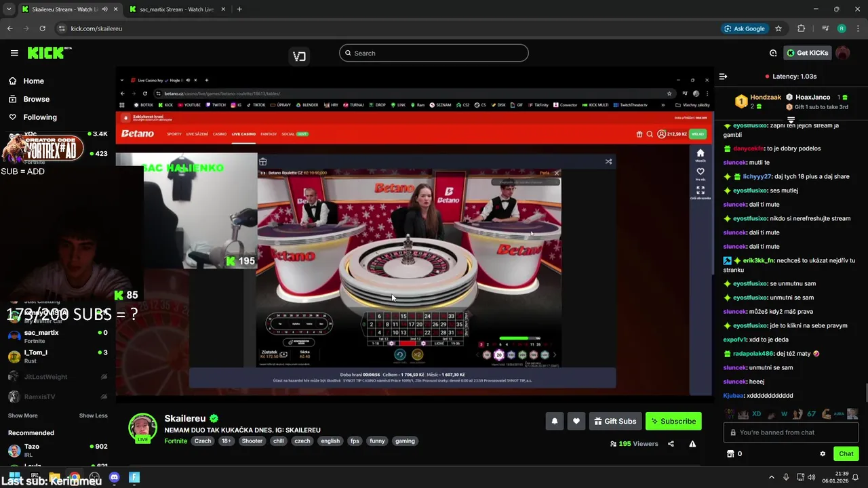Open the share icon beside the viewer count
868x488 pixels.
pyautogui.click(x=671, y=444)
